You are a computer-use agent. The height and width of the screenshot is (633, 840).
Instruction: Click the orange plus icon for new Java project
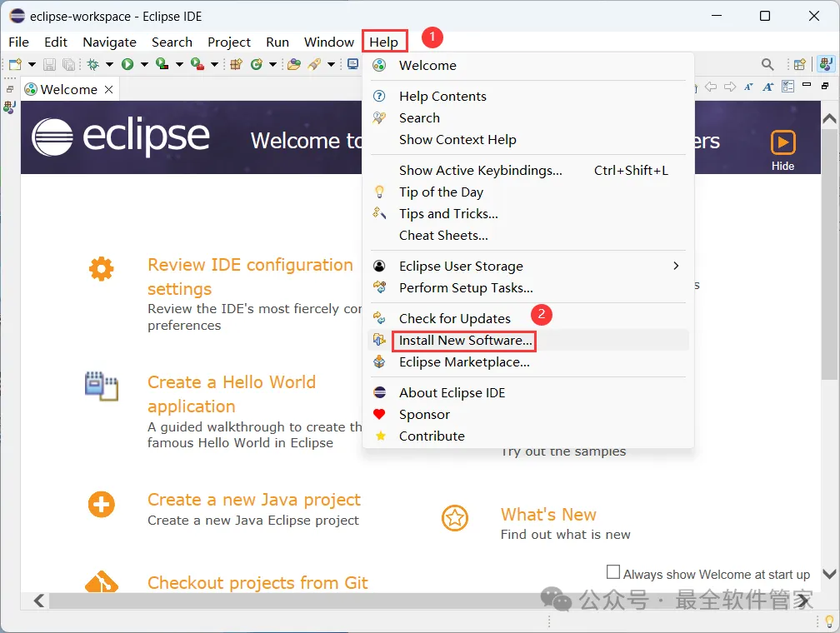102,505
